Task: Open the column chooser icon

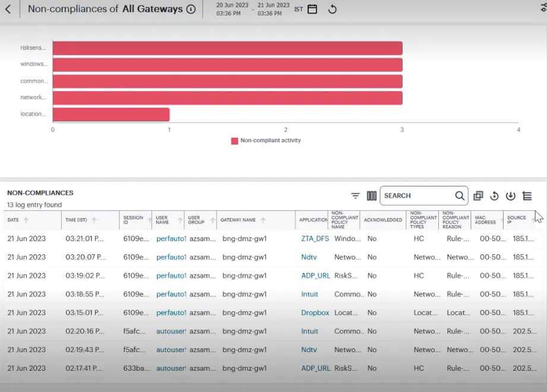Action: pos(372,195)
